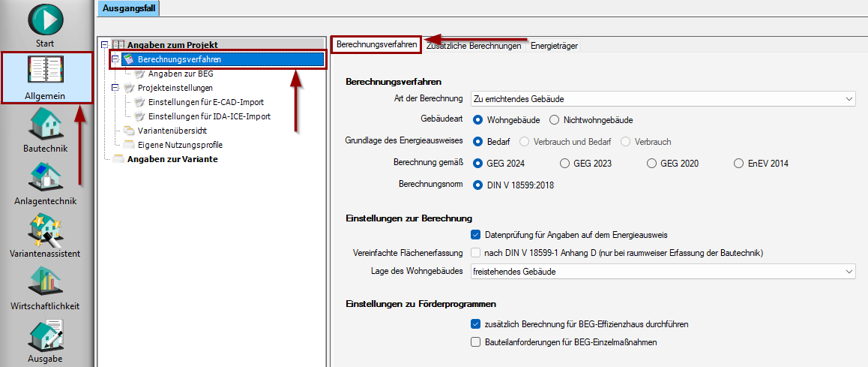Screen dimensions: 868x367
Task: Click the Angaben zur BEG document icon
Action: click(x=139, y=74)
